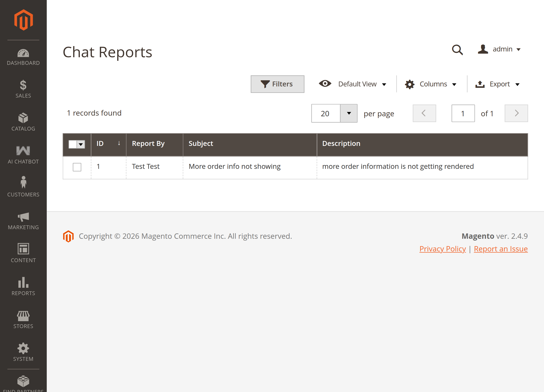Click the Magento logo in sidebar
Image resolution: width=544 pixels, height=392 pixels.
pos(23,20)
